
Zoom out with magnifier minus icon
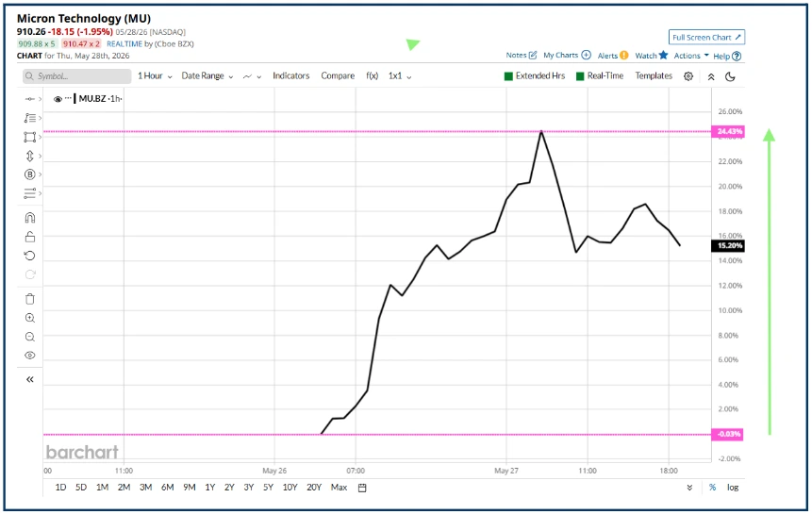click(30, 337)
